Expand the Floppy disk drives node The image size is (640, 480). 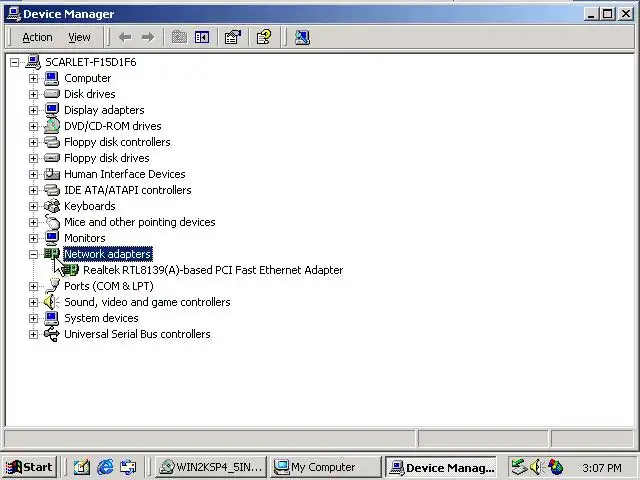tap(33, 158)
